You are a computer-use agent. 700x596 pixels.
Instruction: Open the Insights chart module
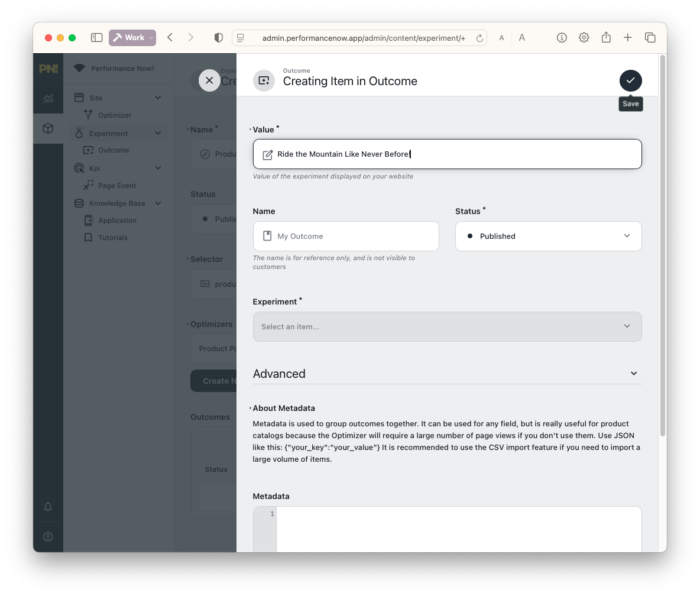pyautogui.click(x=48, y=99)
